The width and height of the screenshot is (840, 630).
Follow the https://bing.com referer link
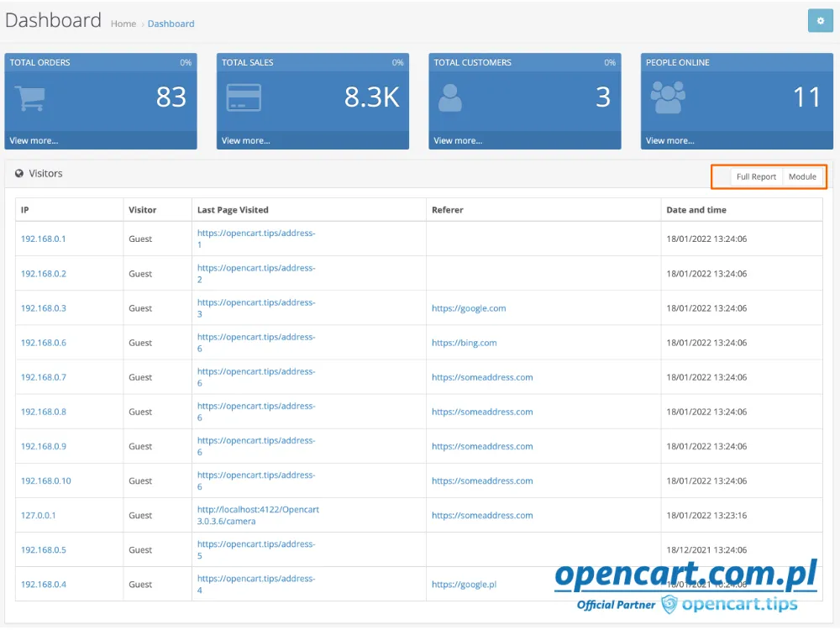click(x=464, y=343)
